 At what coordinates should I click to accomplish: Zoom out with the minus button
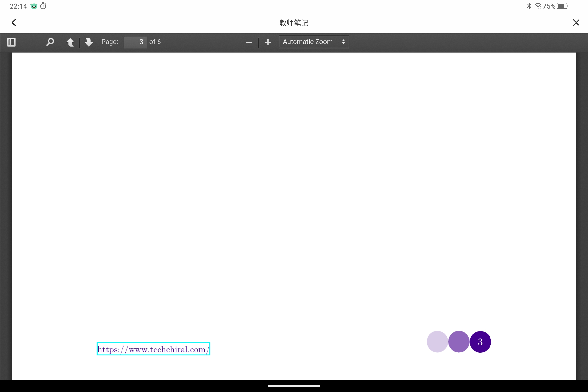pos(249,42)
